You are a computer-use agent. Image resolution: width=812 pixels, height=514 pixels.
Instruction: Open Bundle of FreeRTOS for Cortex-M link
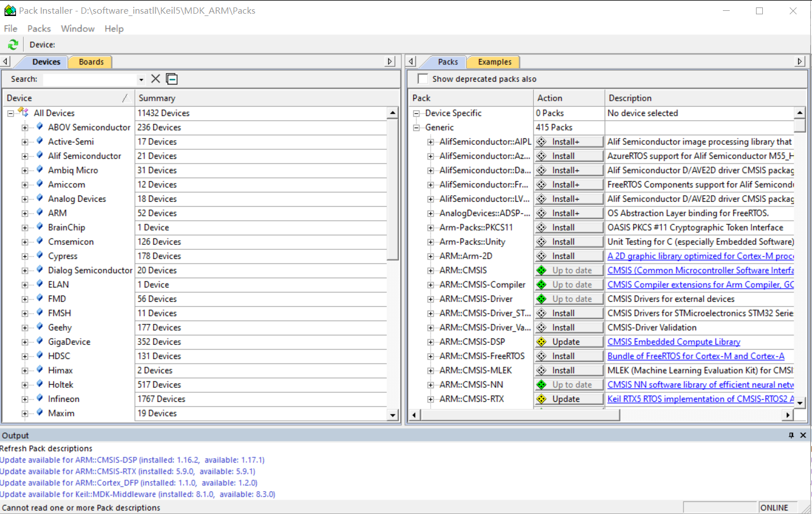point(696,356)
